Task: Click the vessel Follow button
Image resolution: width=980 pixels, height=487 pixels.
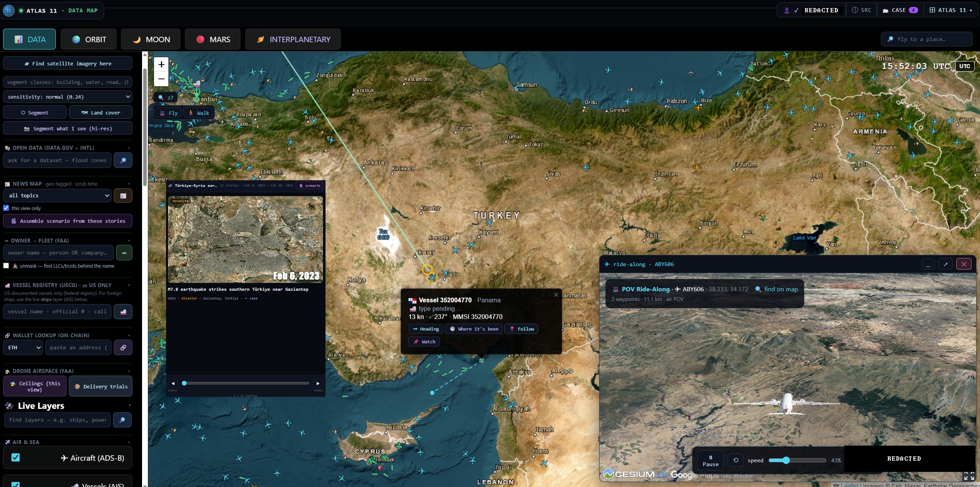Action: click(x=521, y=329)
